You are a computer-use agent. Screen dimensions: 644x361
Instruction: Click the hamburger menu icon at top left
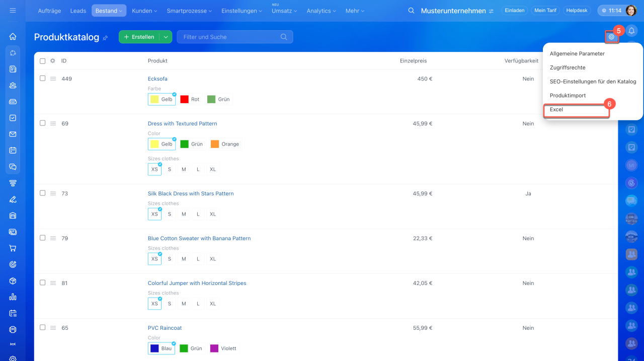pyautogui.click(x=13, y=11)
